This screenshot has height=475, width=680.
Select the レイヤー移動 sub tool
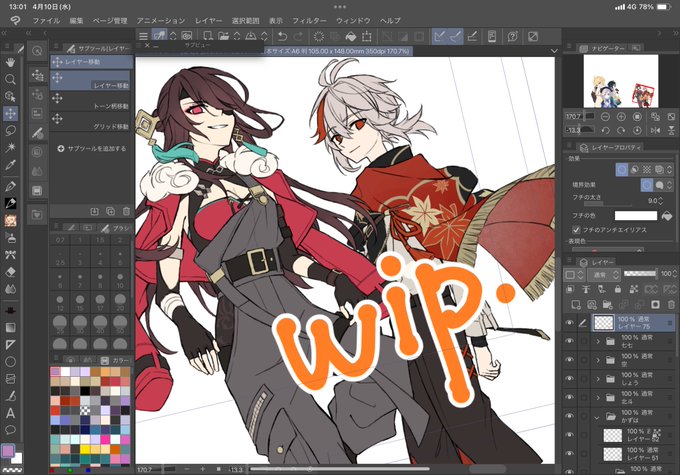point(91,81)
